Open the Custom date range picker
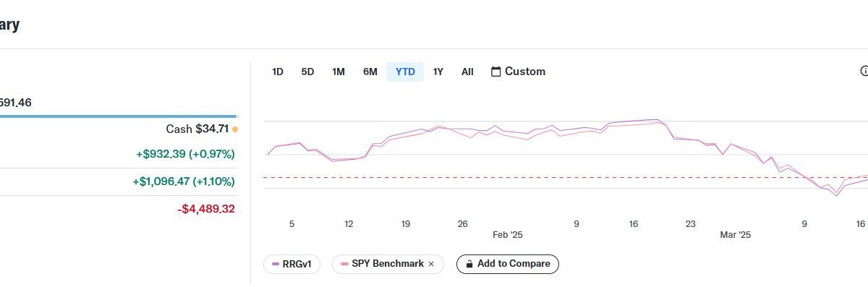This screenshot has height=287, width=868. coord(518,72)
